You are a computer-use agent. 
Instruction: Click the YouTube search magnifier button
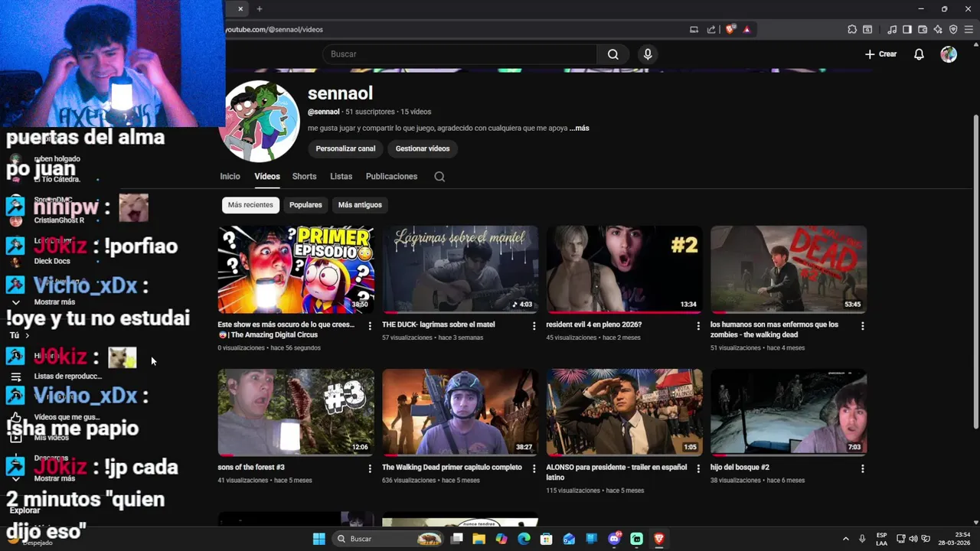[x=612, y=54]
